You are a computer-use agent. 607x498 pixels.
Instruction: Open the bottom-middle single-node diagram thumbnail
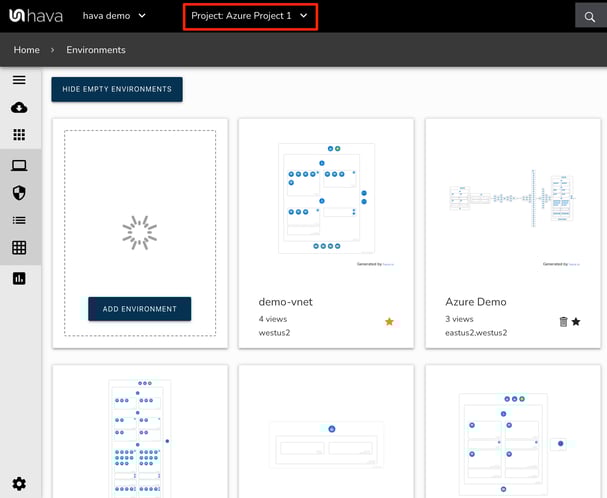326,445
